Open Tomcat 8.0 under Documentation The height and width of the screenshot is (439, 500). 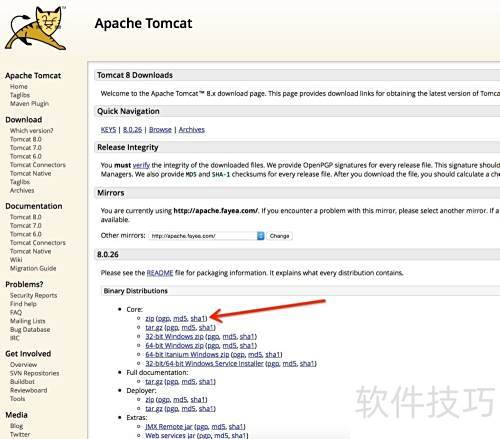click(x=26, y=217)
